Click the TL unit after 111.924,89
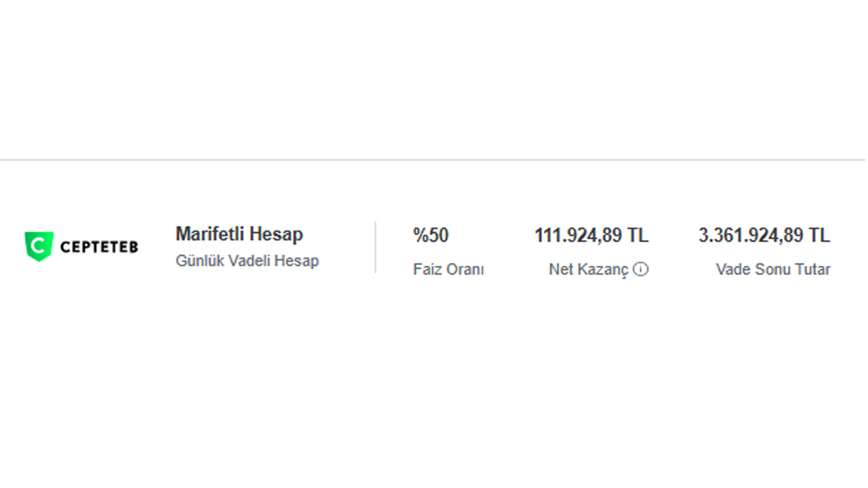 point(638,235)
